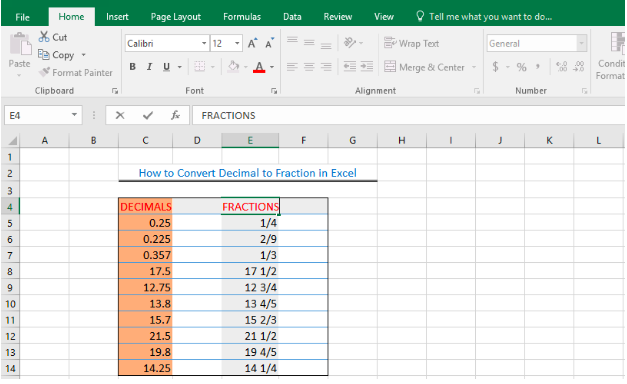Image resolution: width=627 pixels, height=384 pixels.
Task: Open the Borders icon
Action: (200, 66)
